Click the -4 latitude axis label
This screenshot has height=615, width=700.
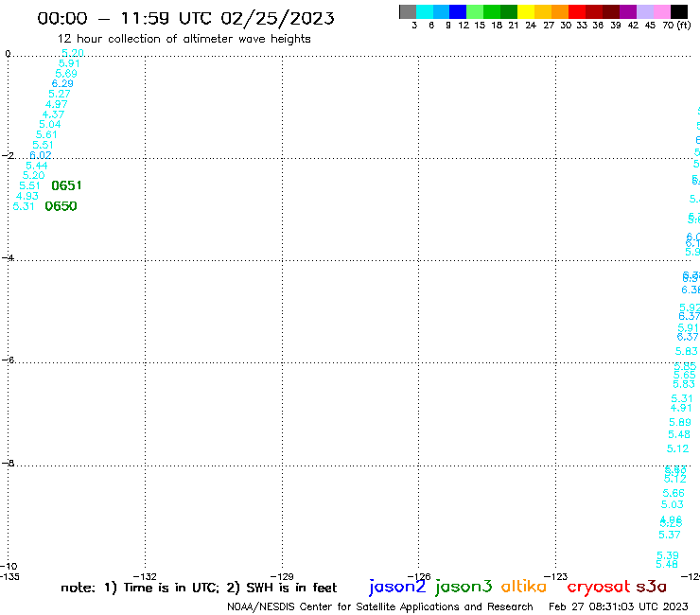click(x=8, y=257)
